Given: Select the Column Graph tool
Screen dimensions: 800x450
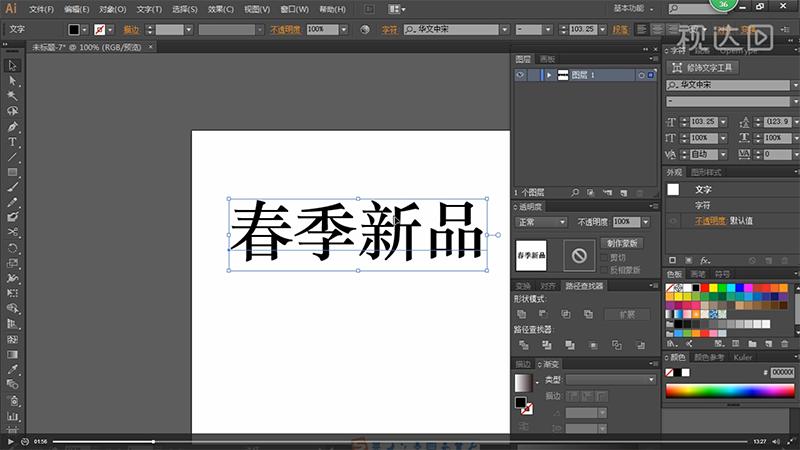Looking at the screenshot, I should 12,416.
